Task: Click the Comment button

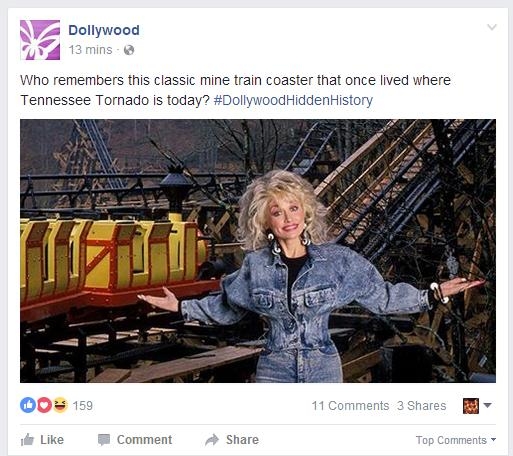Action: click(x=135, y=440)
